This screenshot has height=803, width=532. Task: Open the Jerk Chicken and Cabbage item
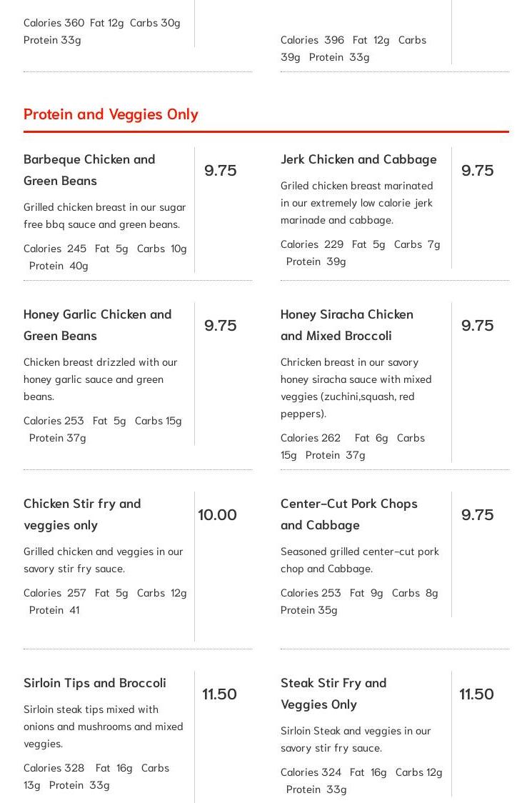358,159
